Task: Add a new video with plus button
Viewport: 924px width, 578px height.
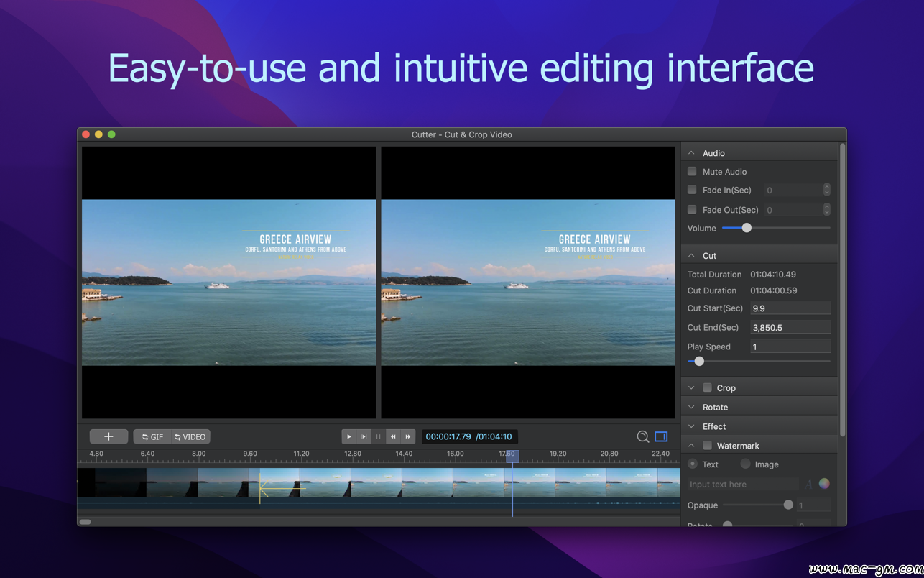Action: point(108,436)
